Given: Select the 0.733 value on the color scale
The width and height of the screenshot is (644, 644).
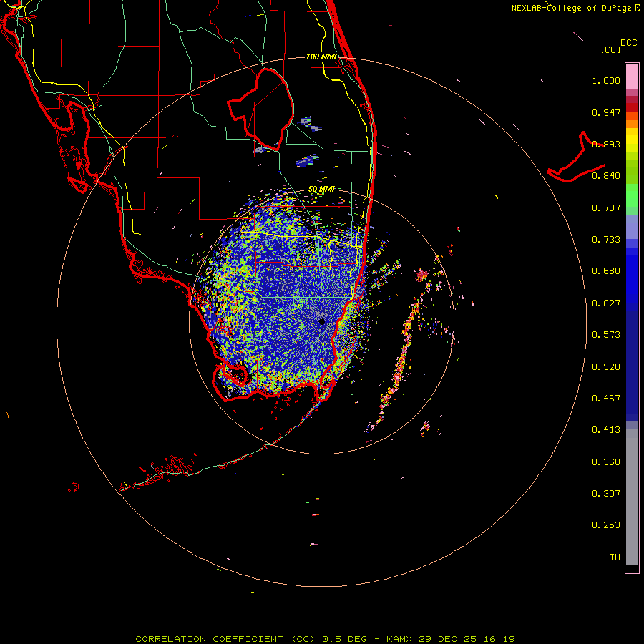Looking at the screenshot, I should [x=606, y=240].
